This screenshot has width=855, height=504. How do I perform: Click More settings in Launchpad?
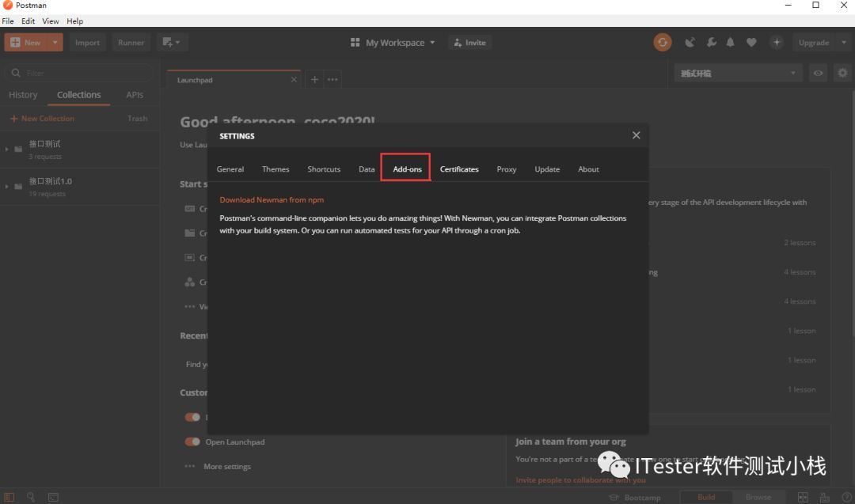[x=227, y=466]
